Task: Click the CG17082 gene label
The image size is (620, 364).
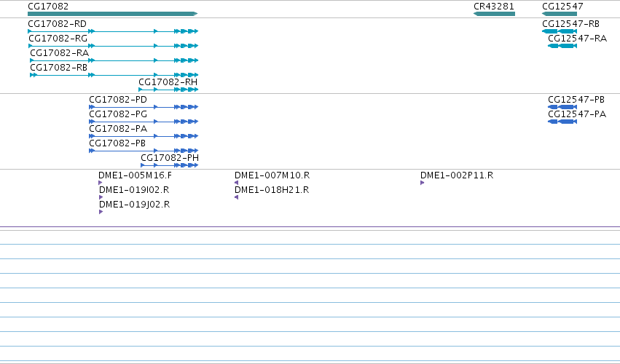Action: point(48,7)
